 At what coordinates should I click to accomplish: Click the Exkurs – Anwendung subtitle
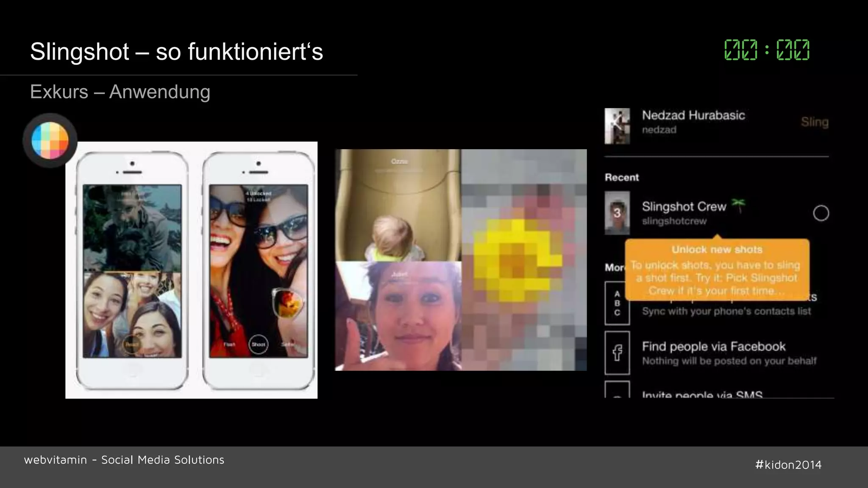(120, 92)
